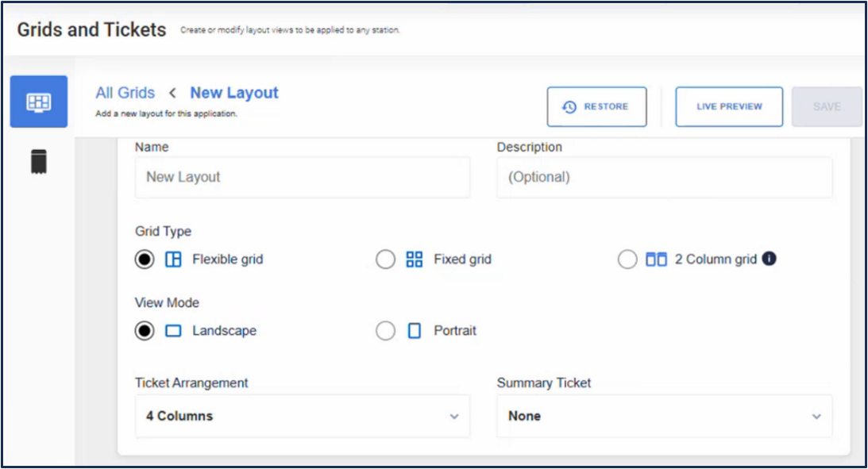The height and width of the screenshot is (469, 868).
Task: Click the 2 Column grid label text
Action: tap(716, 259)
